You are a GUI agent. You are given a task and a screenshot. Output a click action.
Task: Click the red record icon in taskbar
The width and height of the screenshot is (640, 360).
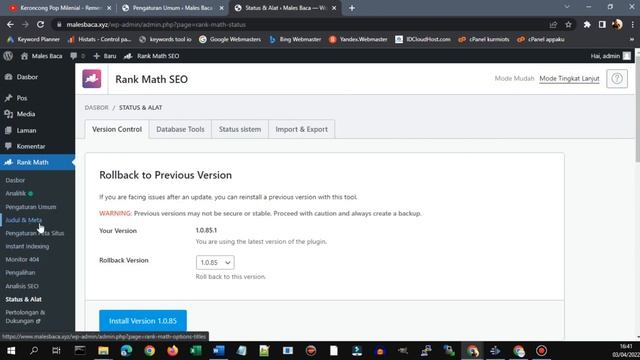click(542, 351)
